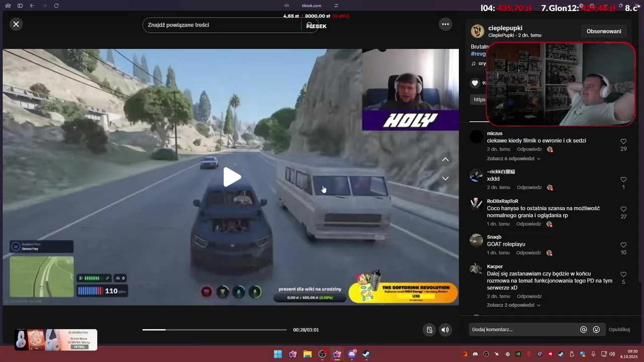Reply to Snaqb via Odpowiedz
Image resolution: width=644 pixels, height=362 pixels.
[x=529, y=253]
